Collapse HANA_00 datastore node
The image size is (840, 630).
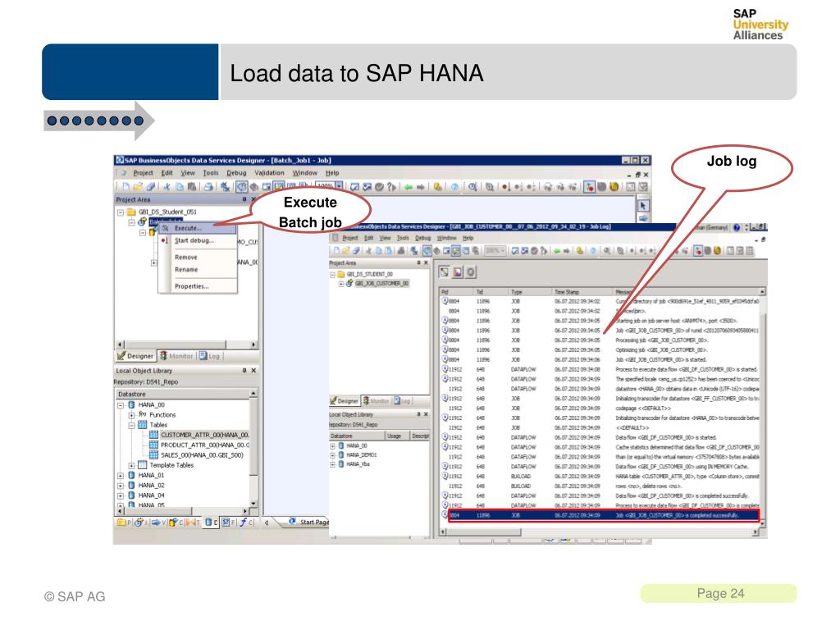[121, 405]
